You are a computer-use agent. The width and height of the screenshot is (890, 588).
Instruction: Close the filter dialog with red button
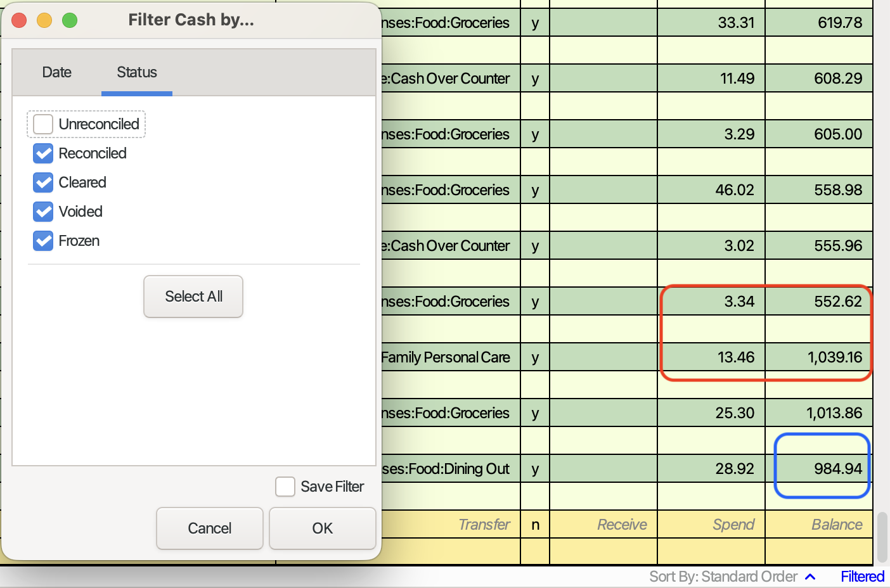point(19,20)
